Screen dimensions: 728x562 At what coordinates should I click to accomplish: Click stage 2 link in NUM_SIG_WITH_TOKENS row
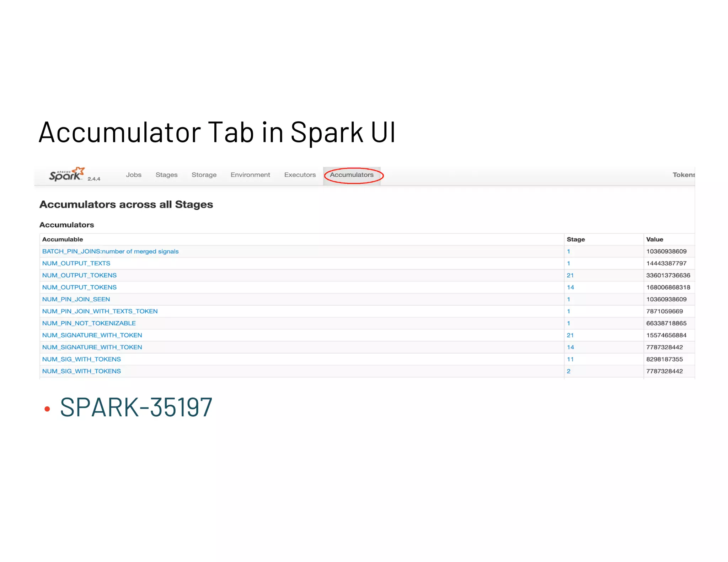568,371
